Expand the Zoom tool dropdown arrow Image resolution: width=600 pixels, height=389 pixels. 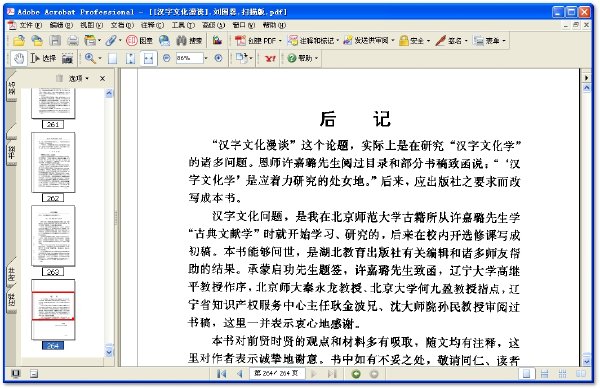[x=100, y=58]
